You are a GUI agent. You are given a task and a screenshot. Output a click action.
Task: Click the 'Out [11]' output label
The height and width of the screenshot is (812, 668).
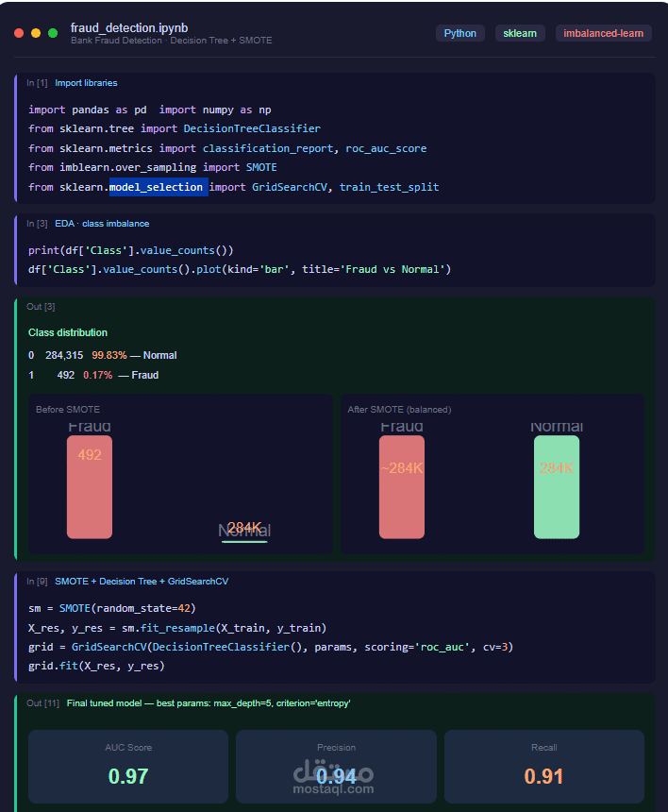pos(42,703)
